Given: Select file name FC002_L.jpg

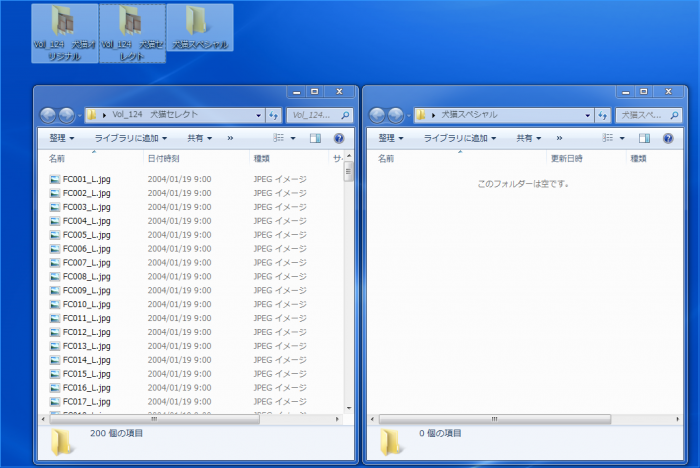Looking at the screenshot, I should (x=87, y=193).
